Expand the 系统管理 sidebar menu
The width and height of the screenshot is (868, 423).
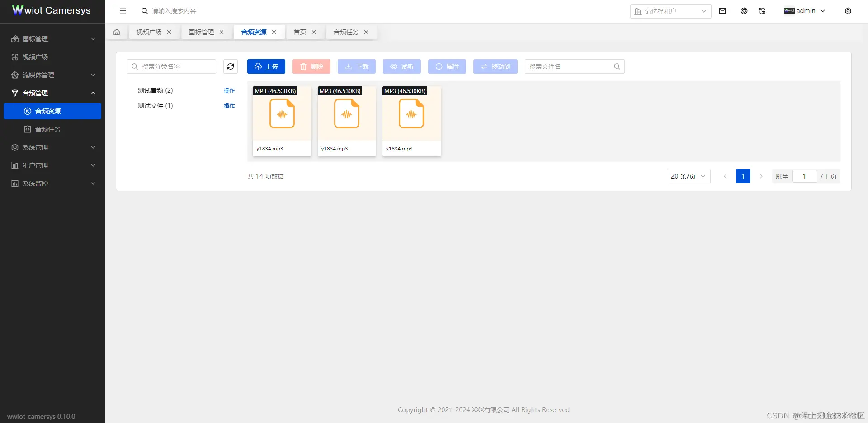pyautogui.click(x=52, y=147)
